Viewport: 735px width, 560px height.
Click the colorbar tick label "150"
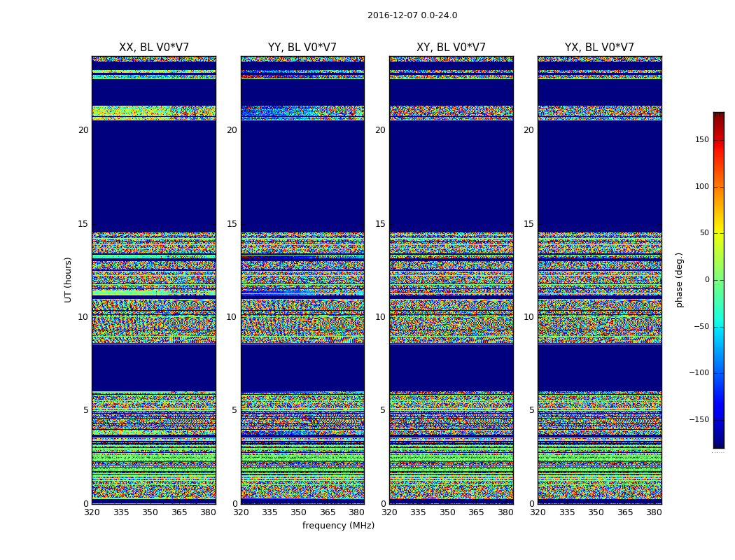701,139
